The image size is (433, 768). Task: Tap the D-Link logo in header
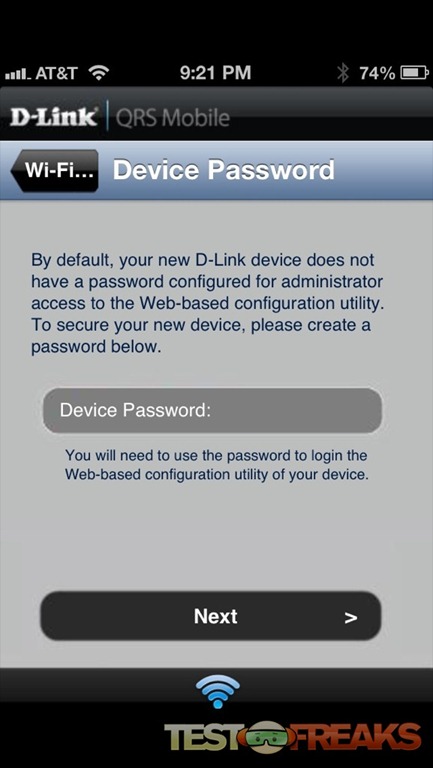click(53, 117)
